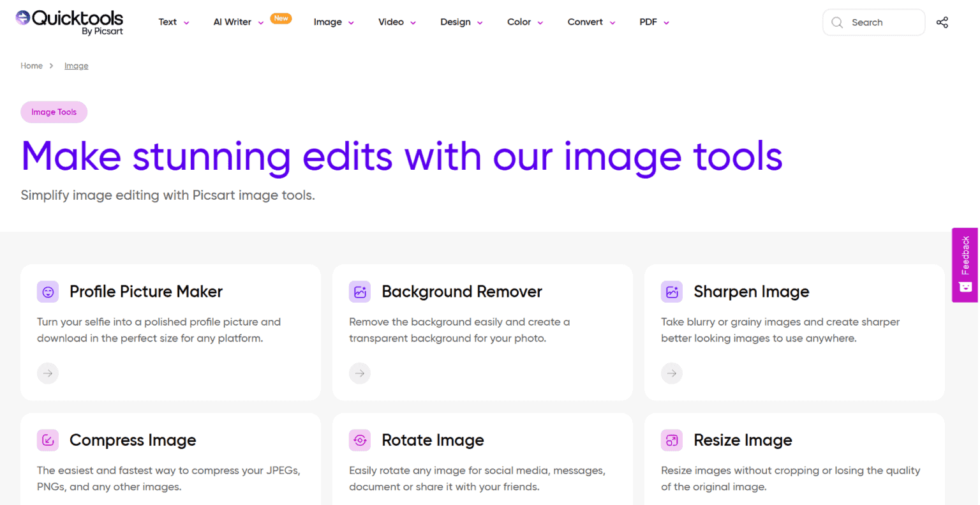Click the Image breadcrumb link
Viewport: 980px width, 505px height.
(x=77, y=66)
